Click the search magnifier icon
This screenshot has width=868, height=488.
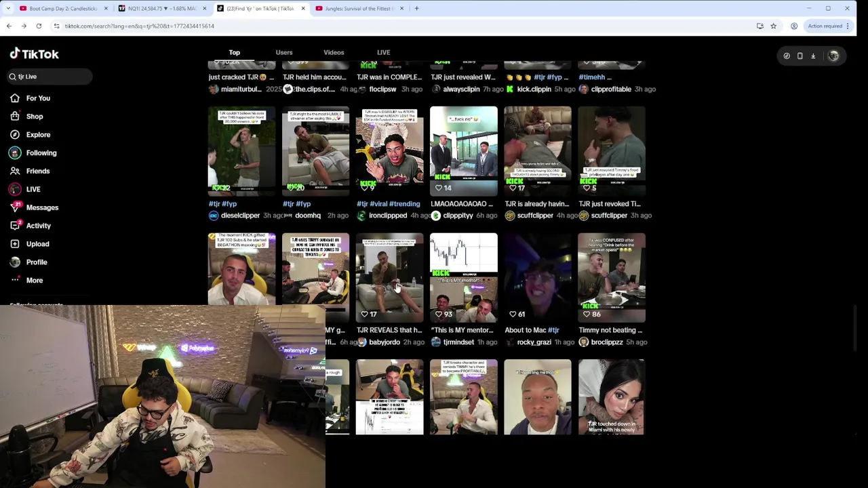click(12, 77)
